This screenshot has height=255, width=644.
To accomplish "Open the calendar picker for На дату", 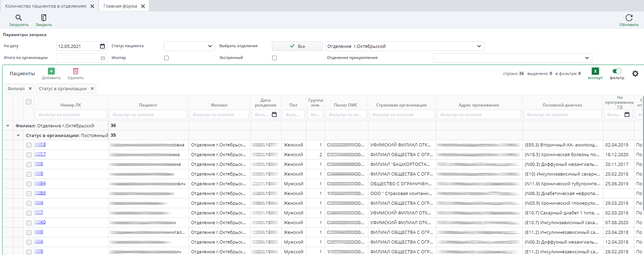I will (x=102, y=46).
